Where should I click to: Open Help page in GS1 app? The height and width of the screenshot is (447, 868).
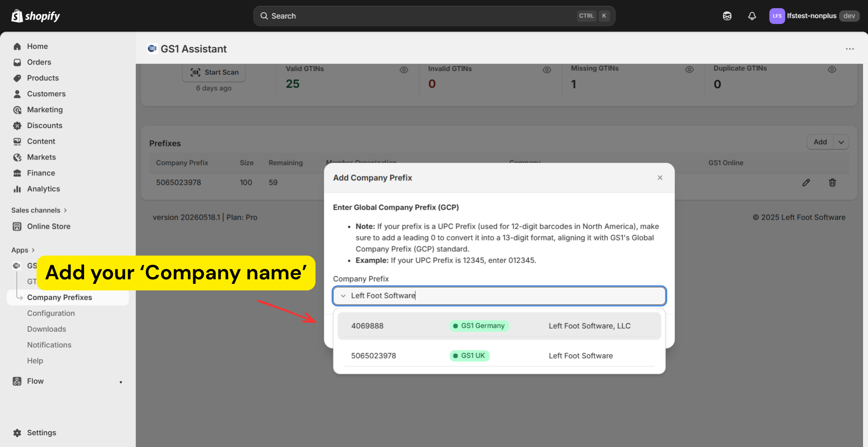(x=35, y=360)
